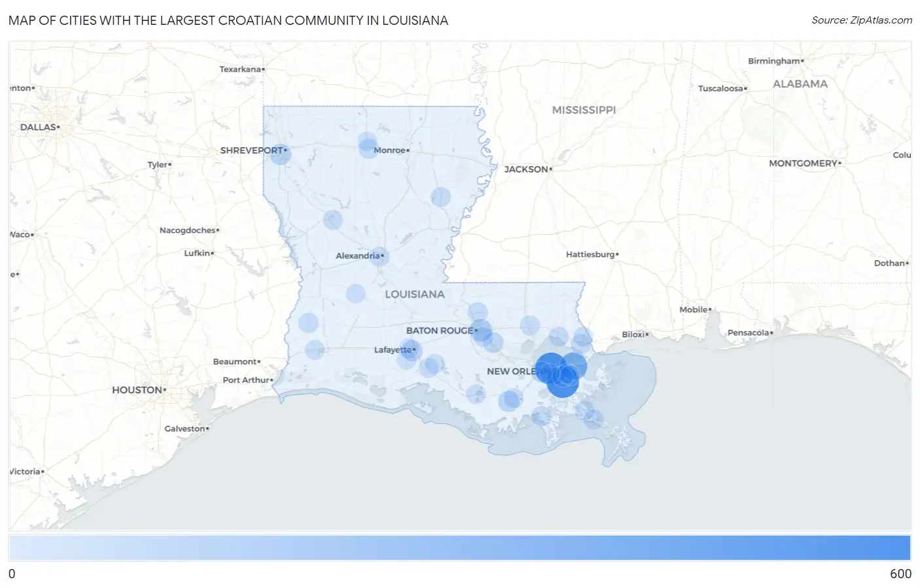Click the Monroe city label
This screenshot has width=920, height=588.
(x=391, y=150)
